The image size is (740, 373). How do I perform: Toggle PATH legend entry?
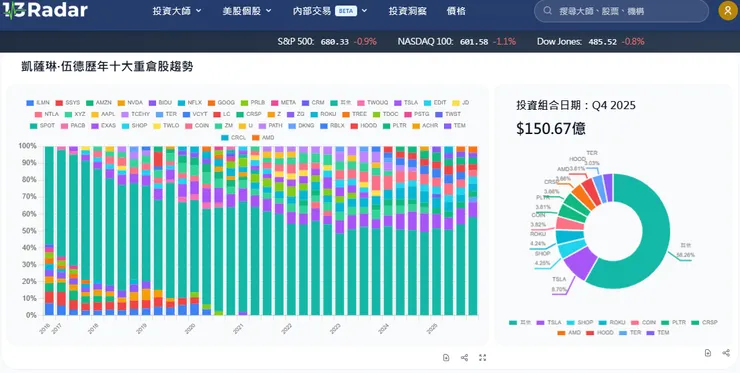[x=270, y=126]
